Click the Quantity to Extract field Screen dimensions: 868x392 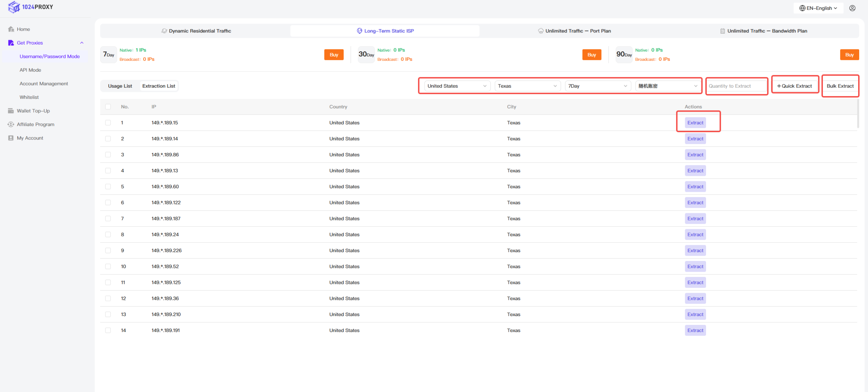point(736,86)
